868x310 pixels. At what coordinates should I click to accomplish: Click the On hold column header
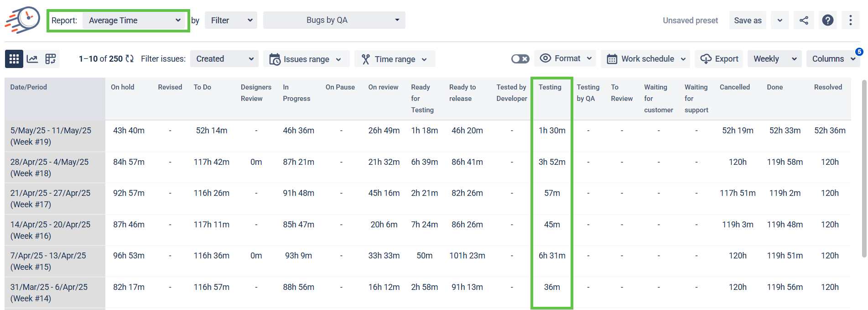(123, 87)
